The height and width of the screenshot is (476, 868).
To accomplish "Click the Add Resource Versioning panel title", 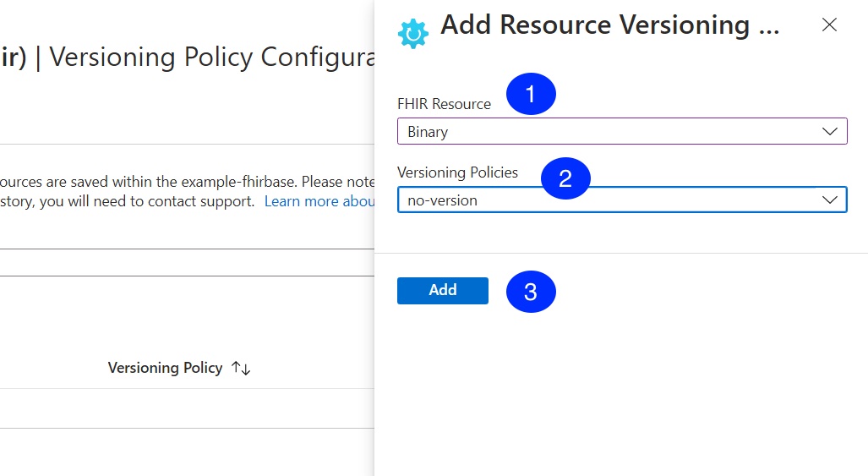I will [x=609, y=25].
